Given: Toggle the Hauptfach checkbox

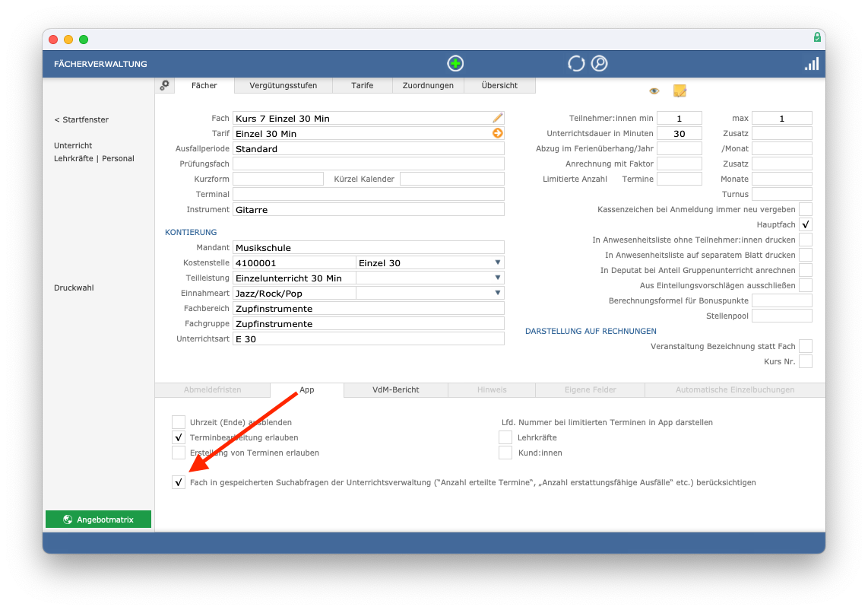Looking at the screenshot, I should [x=806, y=224].
